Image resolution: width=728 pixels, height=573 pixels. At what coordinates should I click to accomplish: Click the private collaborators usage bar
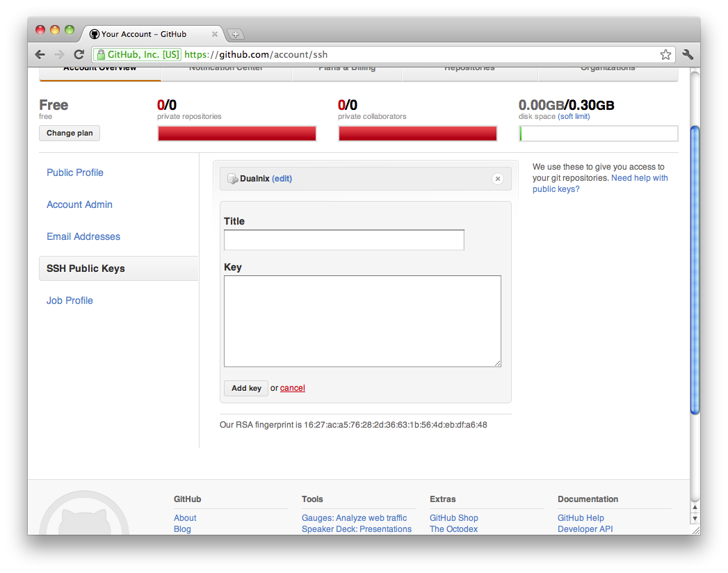pos(418,134)
